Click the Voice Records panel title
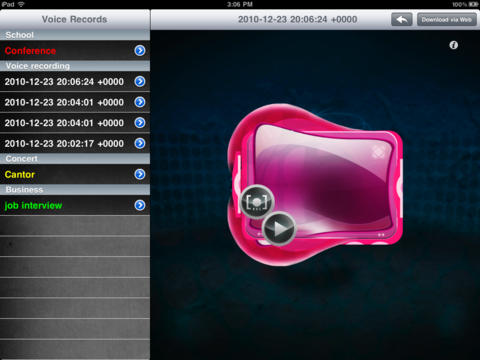The width and height of the screenshot is (480, 360). pos(74,19)
